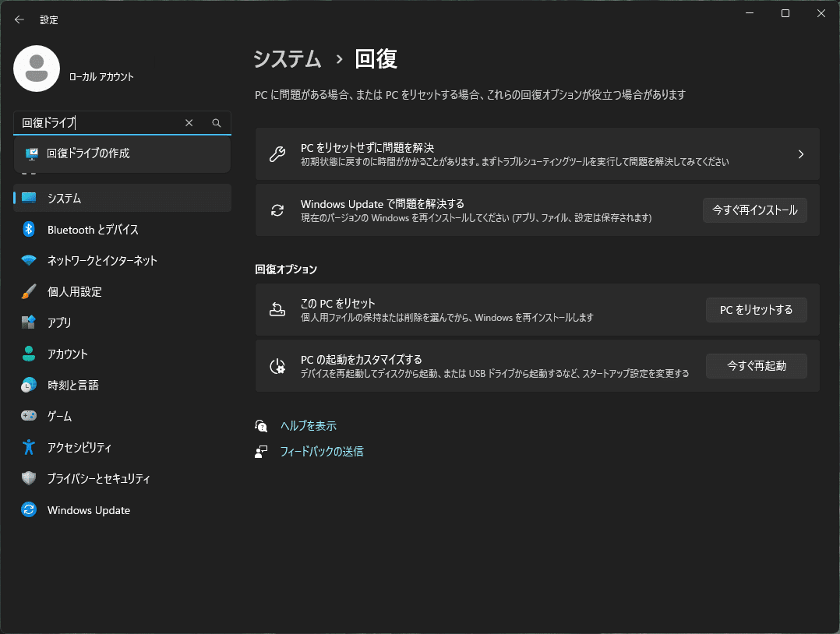
Task: Click the 回復 page title
Action: click(376, 59)
